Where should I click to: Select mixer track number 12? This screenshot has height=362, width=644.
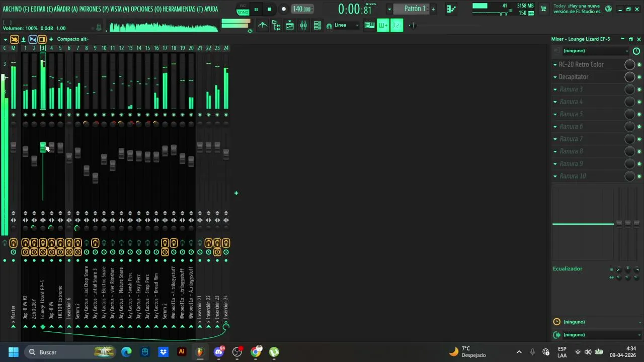(121, 48)
